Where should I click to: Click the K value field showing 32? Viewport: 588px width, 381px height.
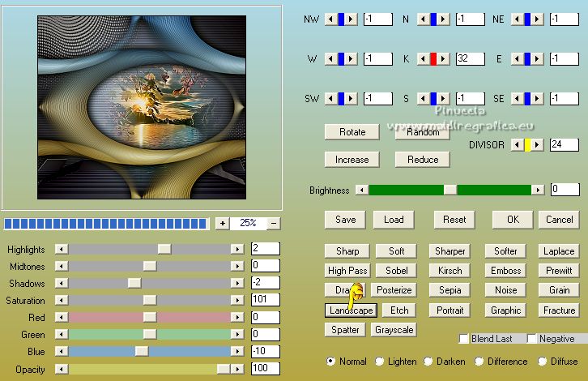(x=471, y=59)
